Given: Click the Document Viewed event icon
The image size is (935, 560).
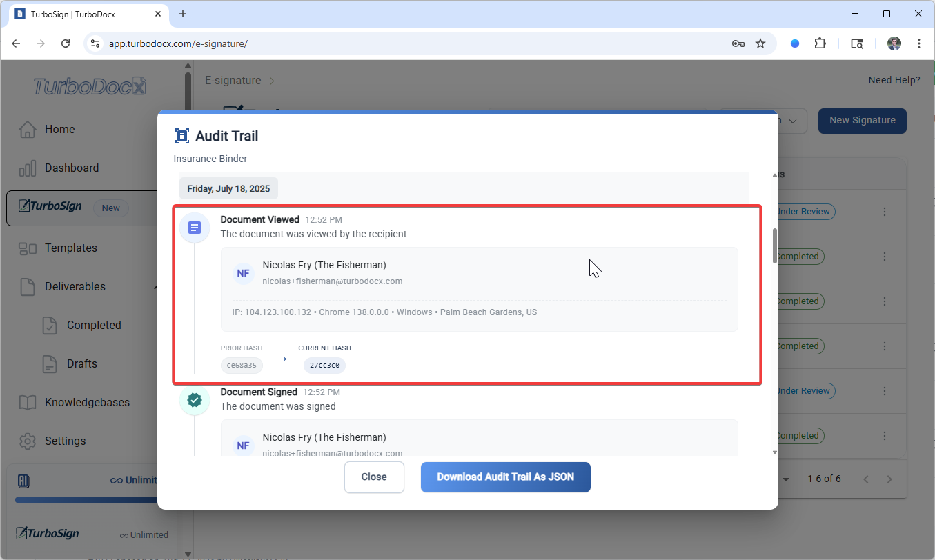Looking at the screenshot, I should click(x=195, y=228).
